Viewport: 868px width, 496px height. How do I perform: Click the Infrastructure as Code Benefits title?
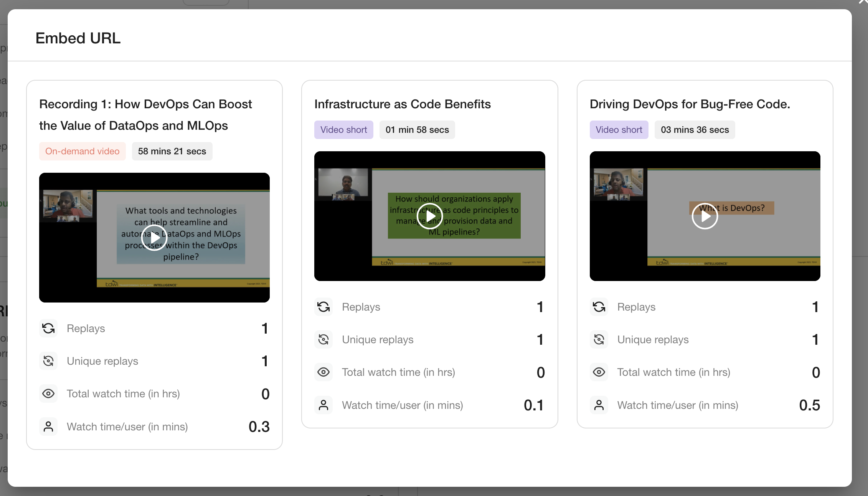(x=402, y=104)
